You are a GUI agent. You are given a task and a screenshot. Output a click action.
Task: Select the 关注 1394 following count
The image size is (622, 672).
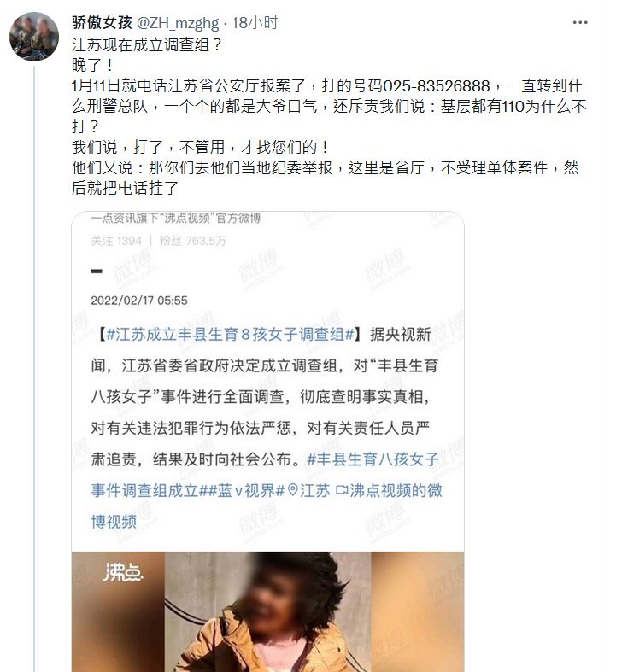(x=116, y=241)
